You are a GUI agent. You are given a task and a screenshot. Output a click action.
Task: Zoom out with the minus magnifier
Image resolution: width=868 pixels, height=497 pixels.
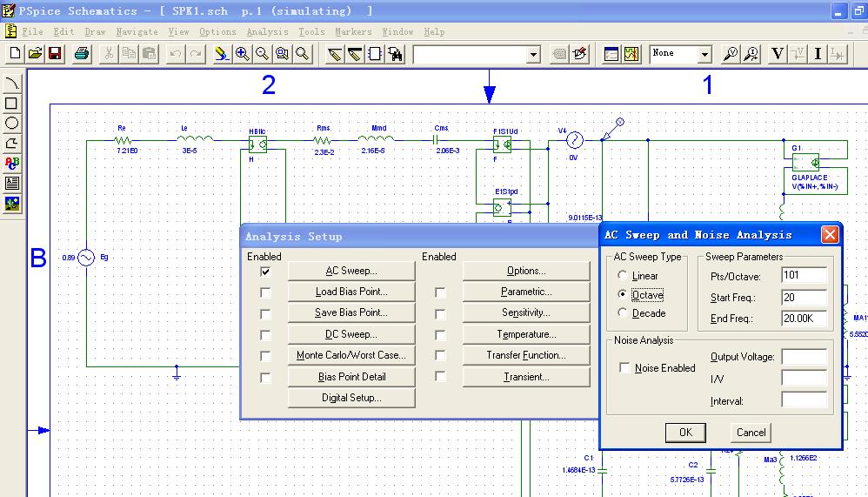tap(262, 54)
